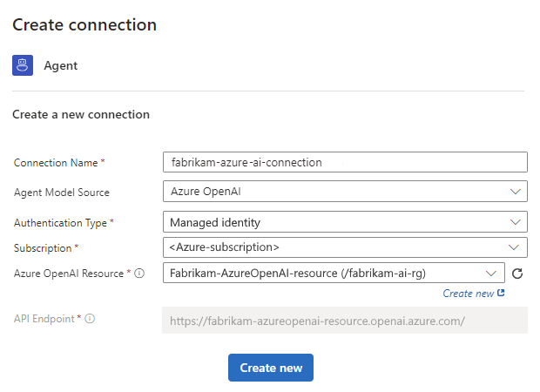This screenshot has width=540, height=392.
Task: Click info icon beside Azure OpenAI Resource label
Action: coord(140,274)
